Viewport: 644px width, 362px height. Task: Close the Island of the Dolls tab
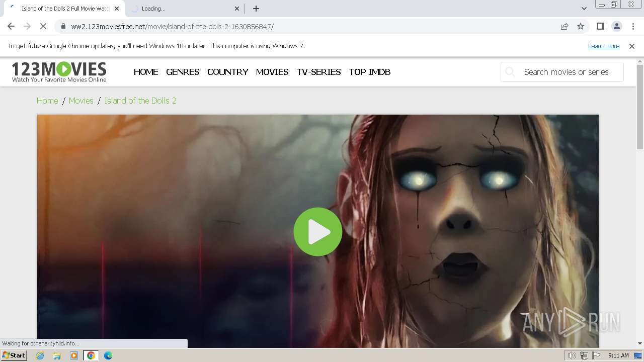117,9
